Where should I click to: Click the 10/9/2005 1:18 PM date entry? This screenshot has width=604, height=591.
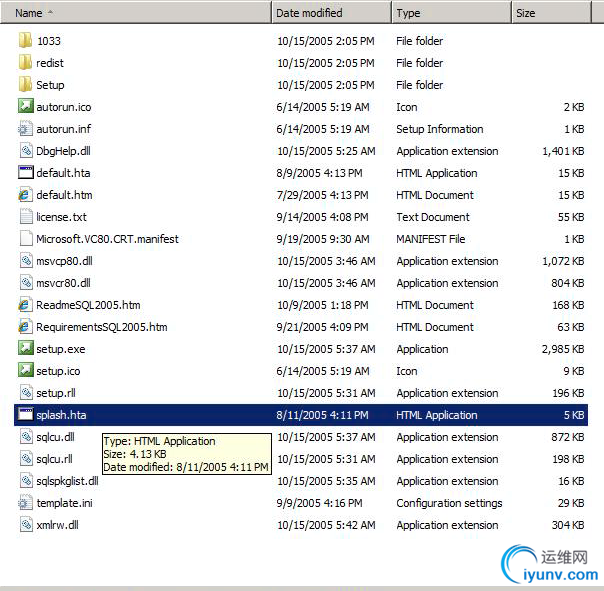tap(323, 305)
